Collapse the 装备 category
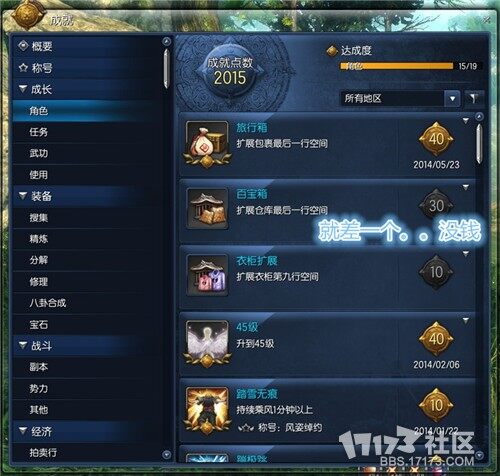Viewport: 500px width, 476px height. [23, 195]
